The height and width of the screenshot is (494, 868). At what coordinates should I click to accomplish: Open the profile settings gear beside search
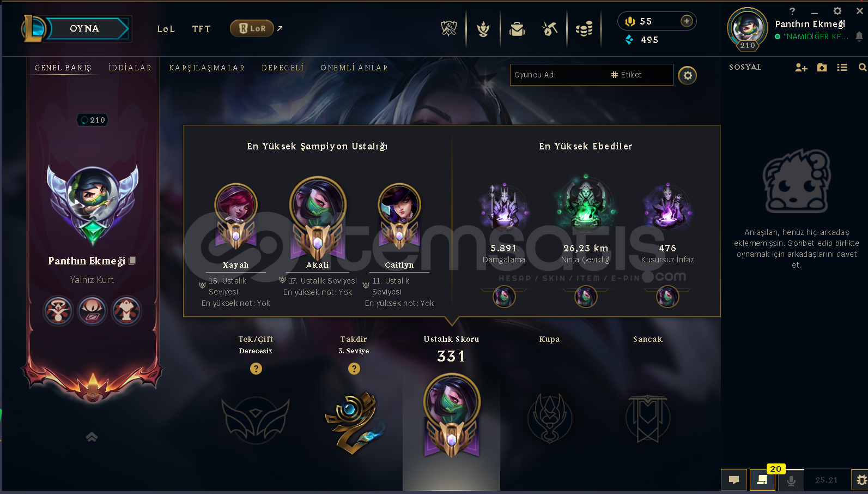tap(688, 75)
